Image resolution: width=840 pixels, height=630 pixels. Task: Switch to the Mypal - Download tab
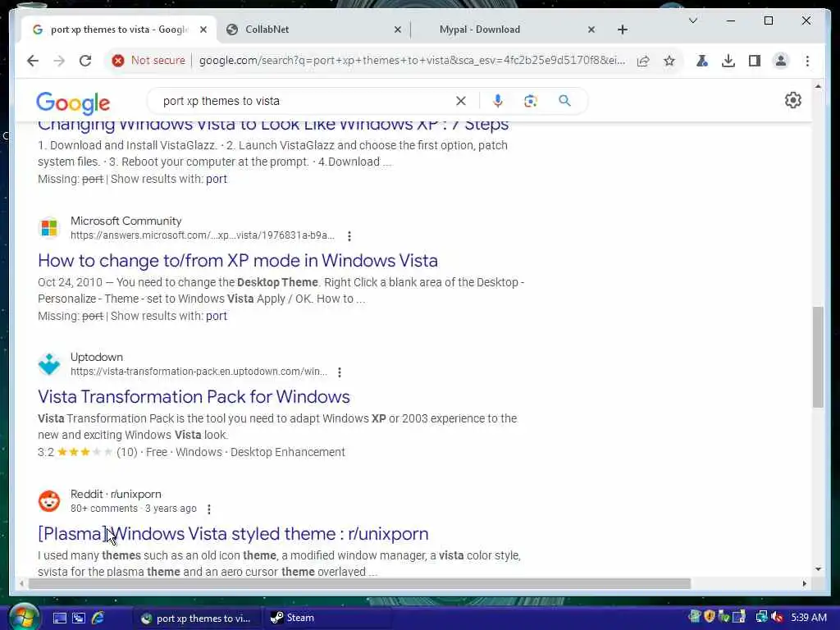point(506,30)
